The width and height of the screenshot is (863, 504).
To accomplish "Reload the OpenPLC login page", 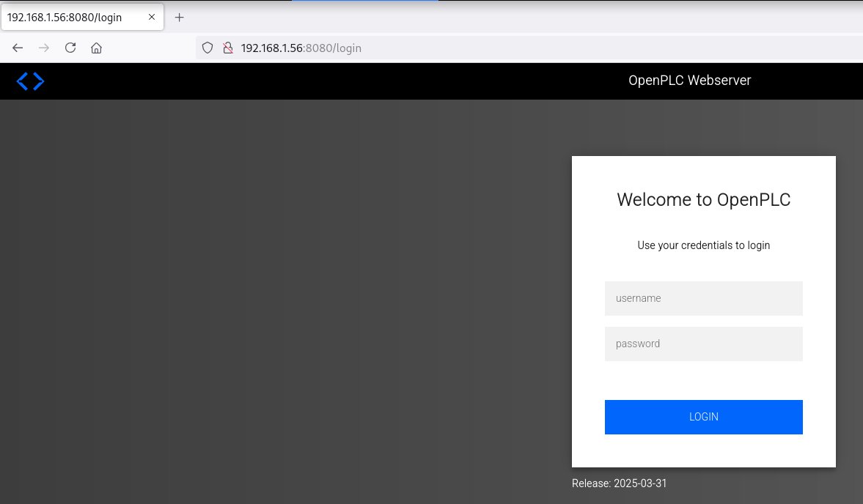I will coord(70,48).
